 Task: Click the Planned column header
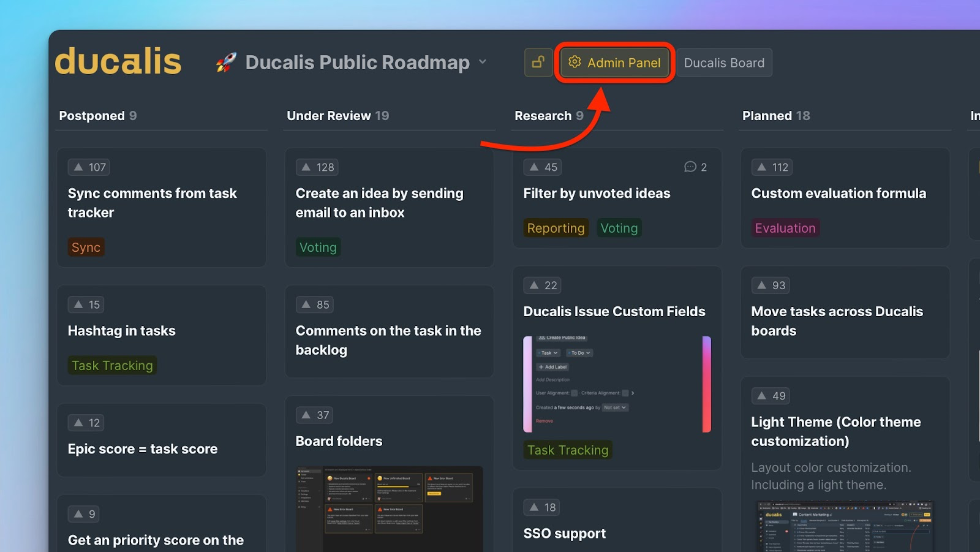tap(767, 116)
